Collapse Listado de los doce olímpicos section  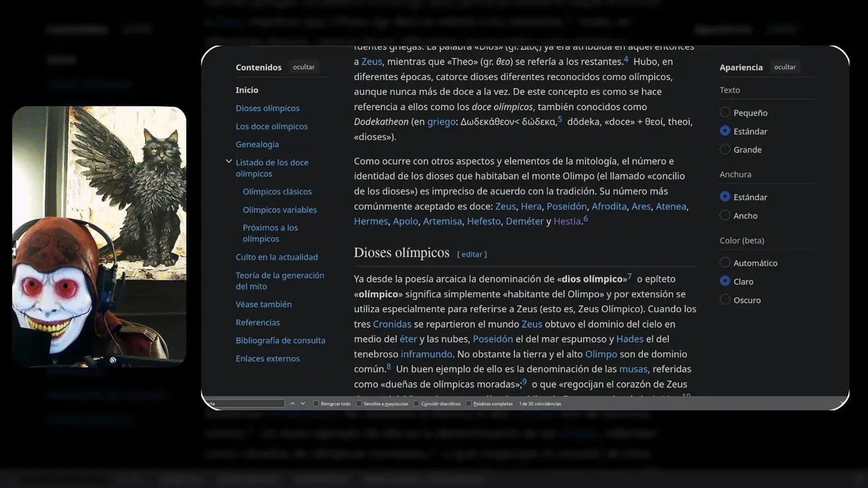[229, 162]
